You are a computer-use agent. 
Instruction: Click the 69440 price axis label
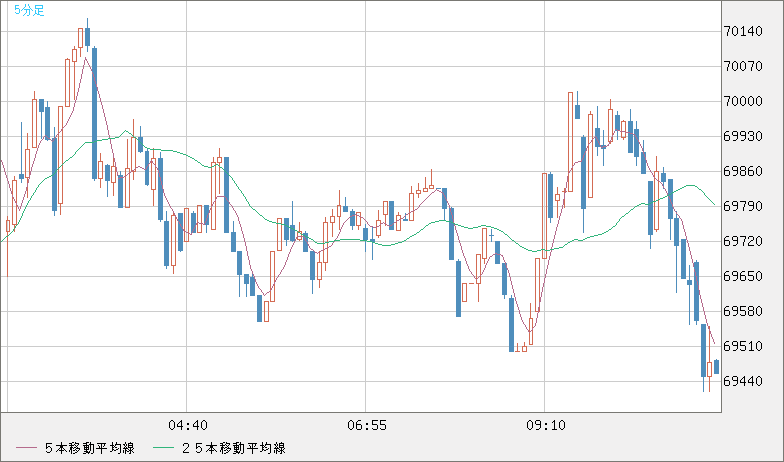click(743, 382)
